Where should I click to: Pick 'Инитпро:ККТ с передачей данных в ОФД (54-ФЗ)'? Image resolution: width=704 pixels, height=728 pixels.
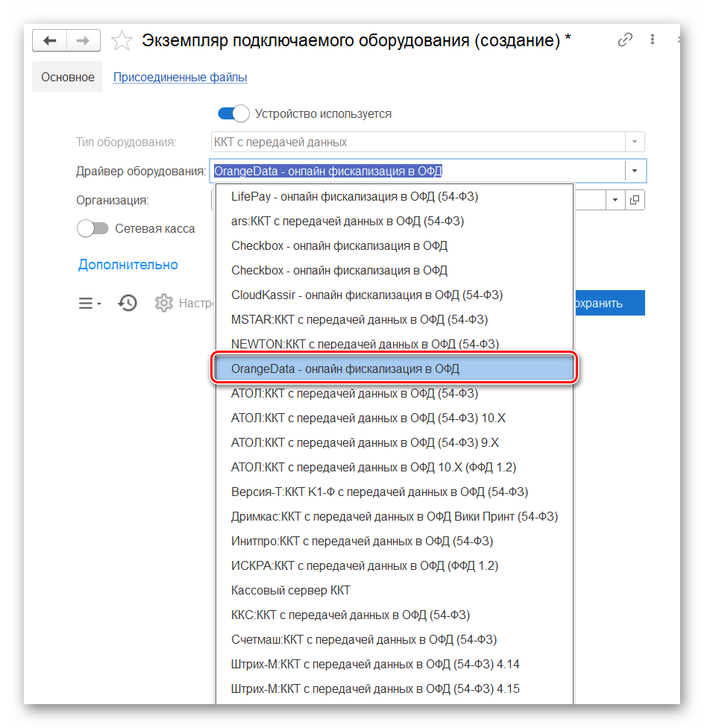[395, 541]
